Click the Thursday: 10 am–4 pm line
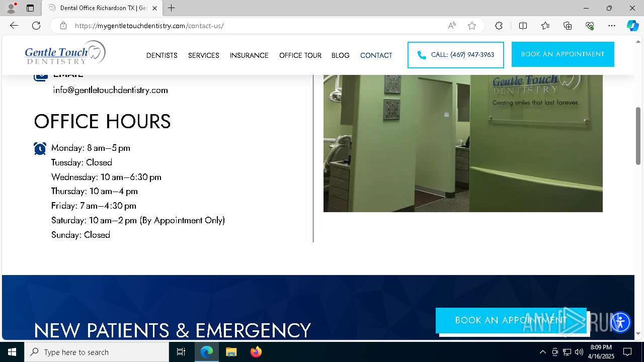This screenshot has width=644, height=362. pyautogui.click(x=95, y=191)
